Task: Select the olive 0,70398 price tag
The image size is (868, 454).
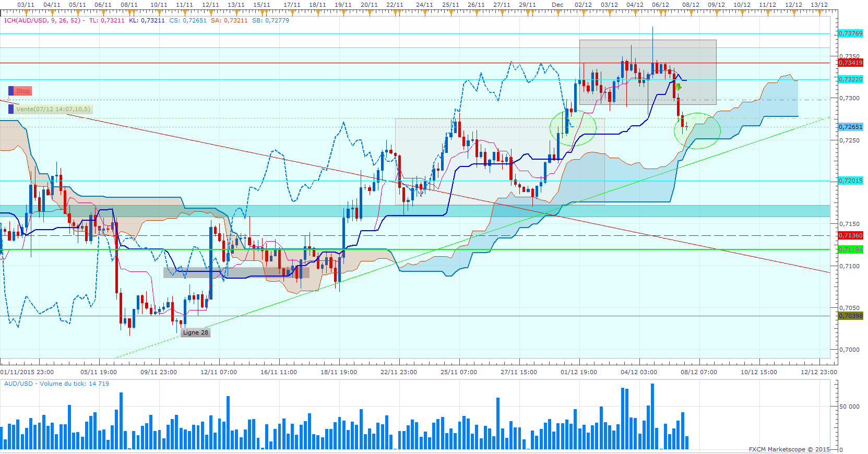Action: tap(850, 316)
